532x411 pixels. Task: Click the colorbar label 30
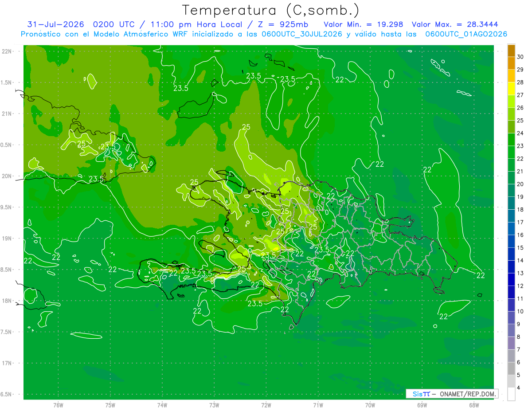click(520, 57)
